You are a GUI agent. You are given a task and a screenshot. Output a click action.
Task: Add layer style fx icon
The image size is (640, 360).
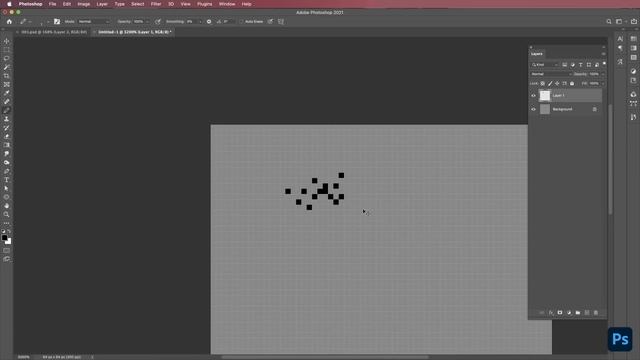[x=551, y=313]
